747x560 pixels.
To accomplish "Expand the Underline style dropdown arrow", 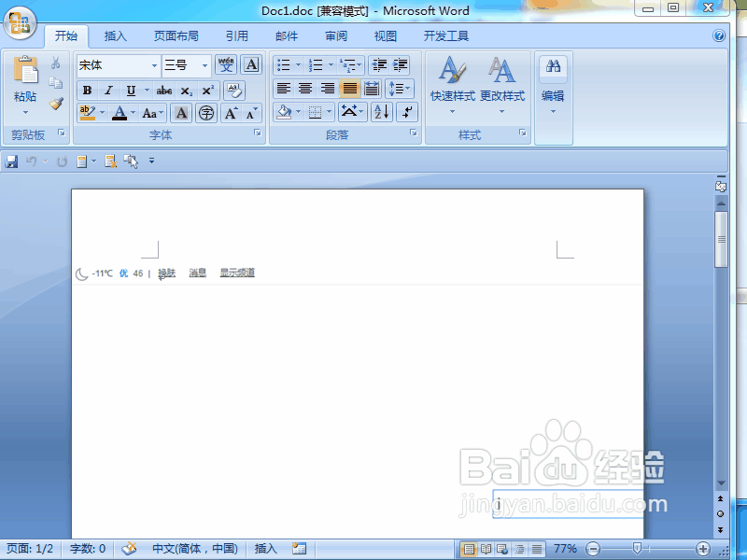I will (x=147, y=90).
